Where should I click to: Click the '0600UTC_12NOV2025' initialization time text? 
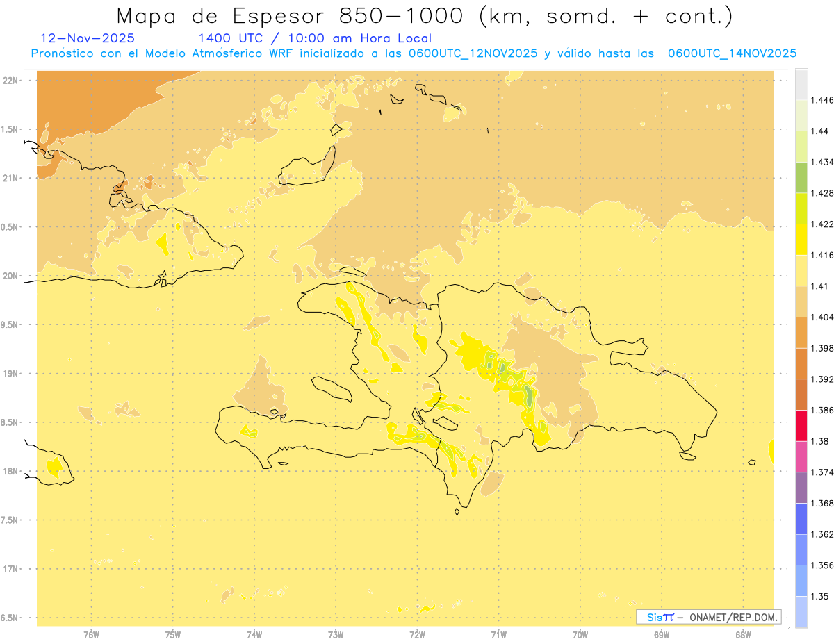(x=473, y=53)
